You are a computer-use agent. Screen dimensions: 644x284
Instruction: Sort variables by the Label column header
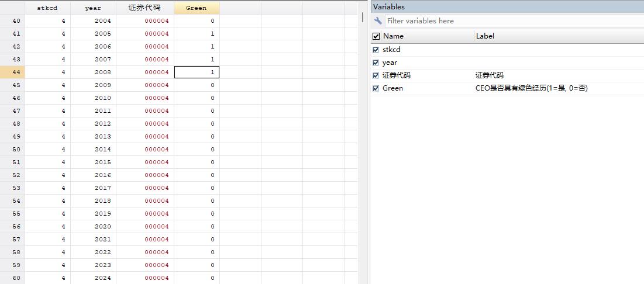pos(556,36)
